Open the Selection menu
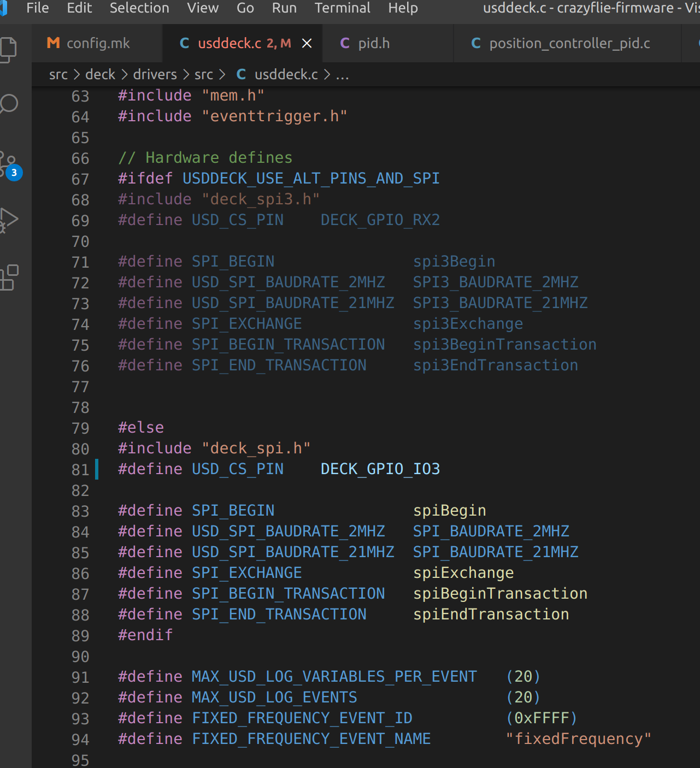700x768 pixels. point(139,8)
